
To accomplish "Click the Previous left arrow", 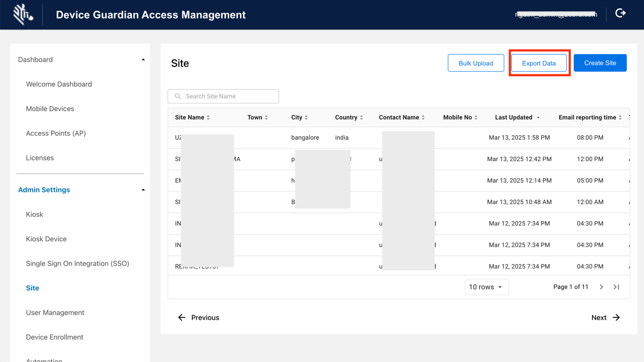I will click(181, 318).
